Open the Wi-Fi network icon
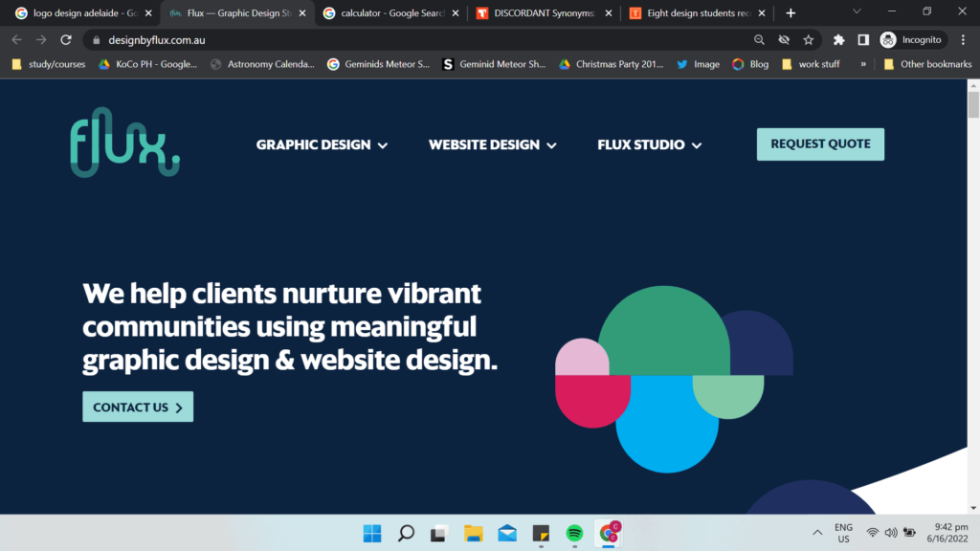The height and width of the screenshot is (551, 980). [x=873, y=533]
